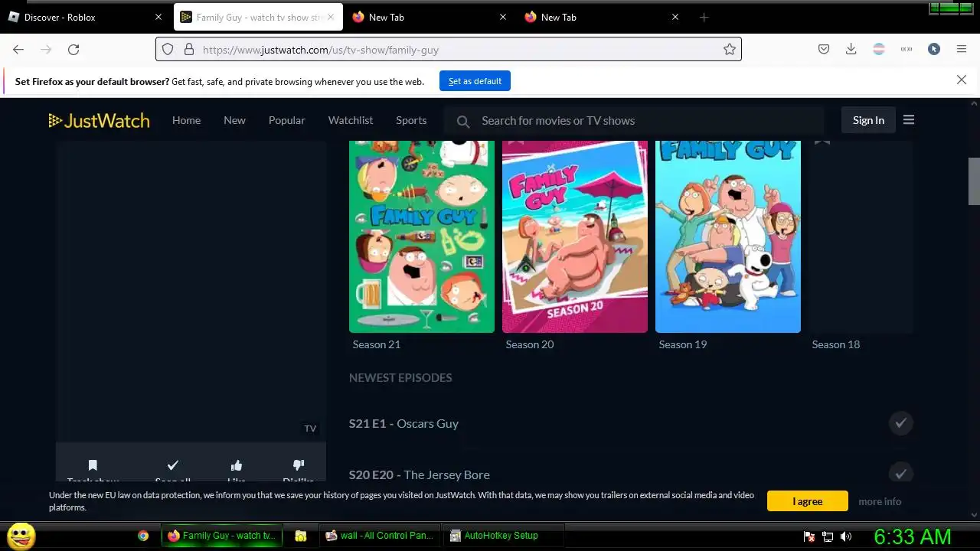Open the Season 19 poster
Screen dimensions: 980x551
click(x=728, y=236)
